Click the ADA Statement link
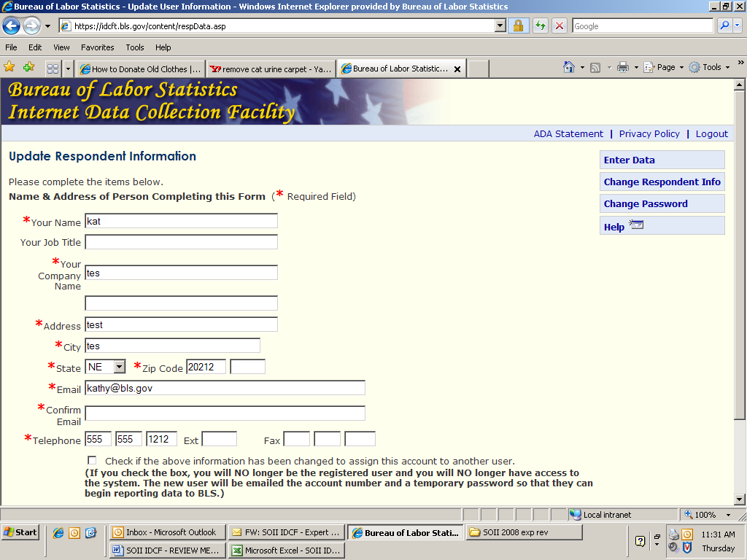Image resolution: width=747 pixels, height=560 pixels. (568, 134)
